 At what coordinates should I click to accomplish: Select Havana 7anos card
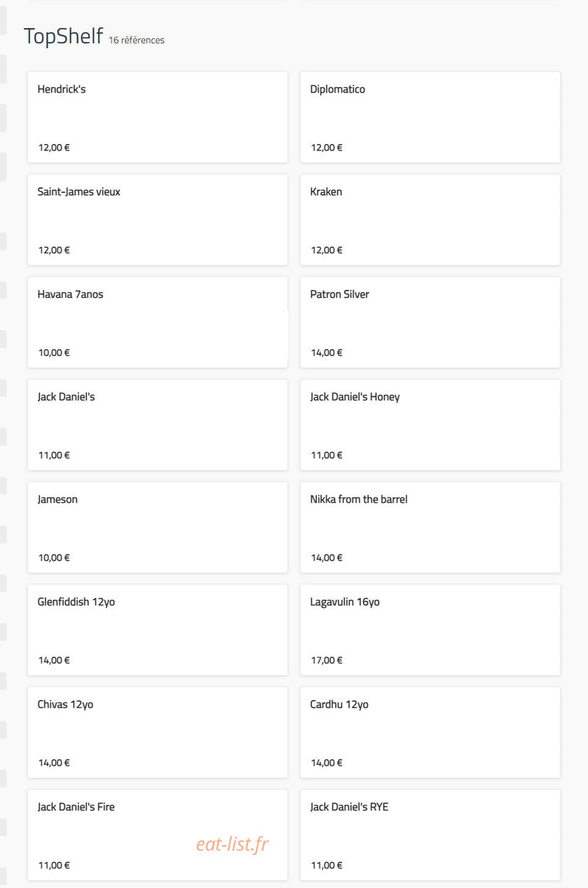(157, 322)
